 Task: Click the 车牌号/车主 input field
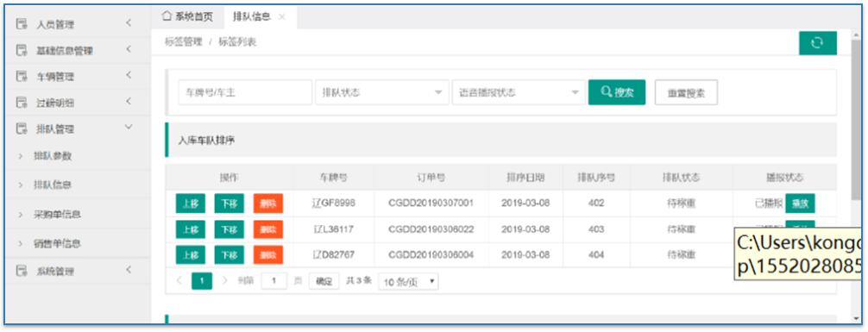point(245,92)
